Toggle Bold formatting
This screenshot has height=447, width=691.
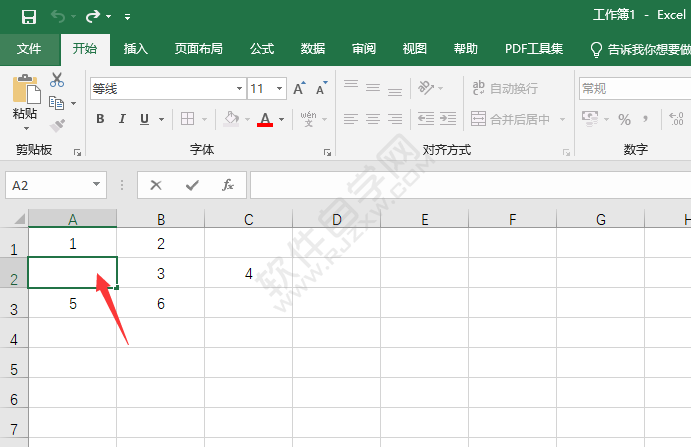100,119
